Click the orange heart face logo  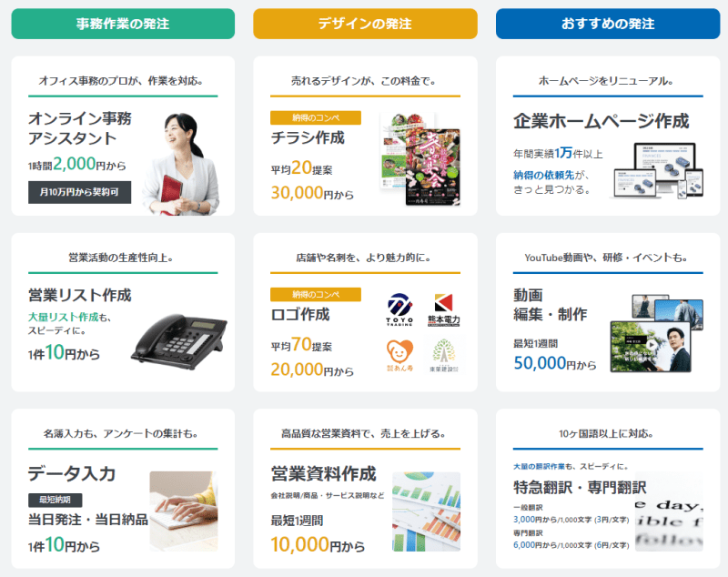pos(399,355)
